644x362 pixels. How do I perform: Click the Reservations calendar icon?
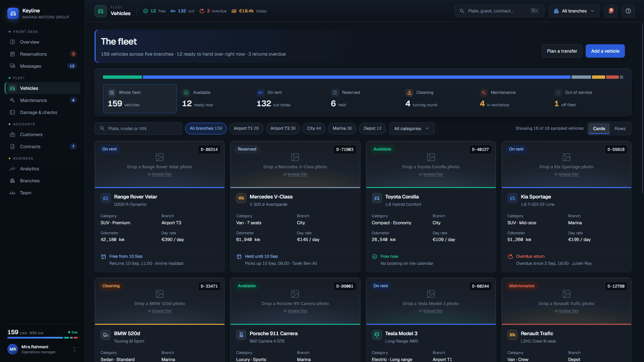click(12, 54)
